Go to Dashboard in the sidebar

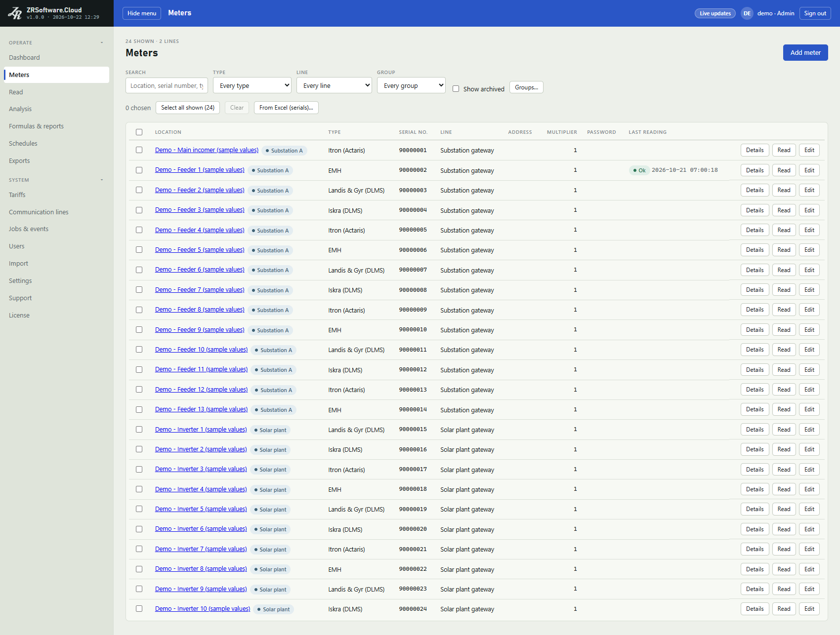(x=56, y=58)
